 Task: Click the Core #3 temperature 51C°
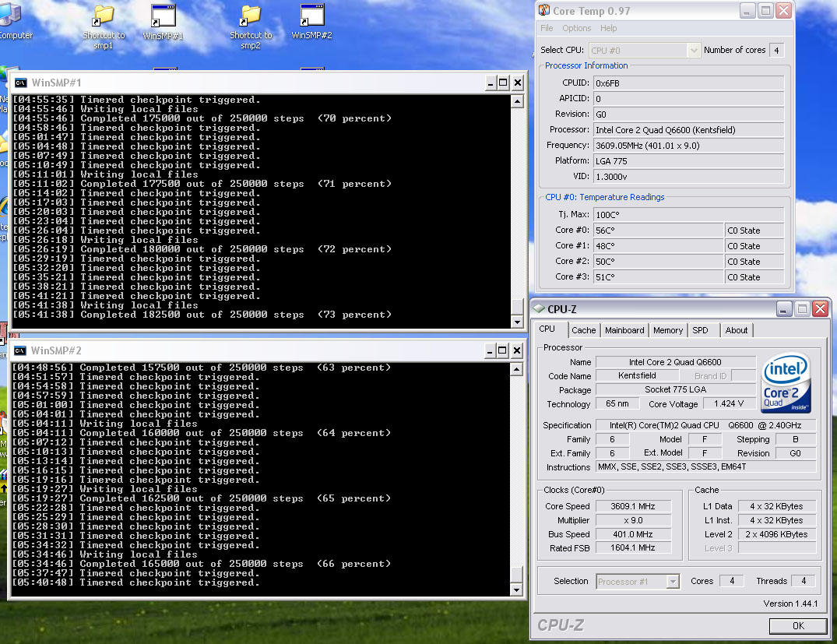(x=658, y=276)
